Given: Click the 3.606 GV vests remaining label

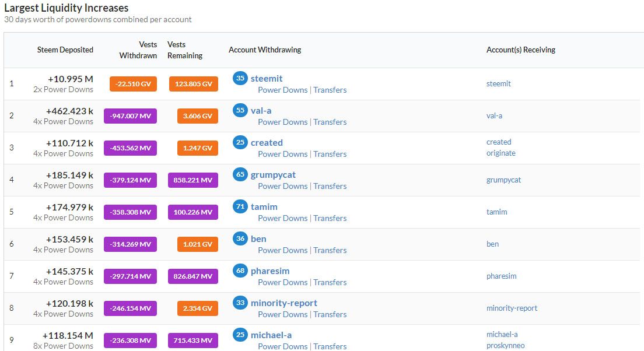Looking at the screenshot, I should pos(198,116).
